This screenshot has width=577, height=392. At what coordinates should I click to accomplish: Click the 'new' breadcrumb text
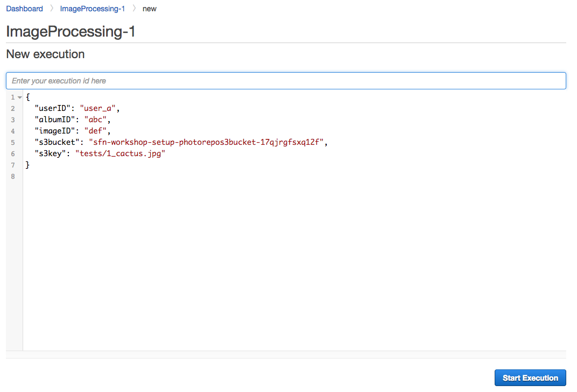(150, 9)
